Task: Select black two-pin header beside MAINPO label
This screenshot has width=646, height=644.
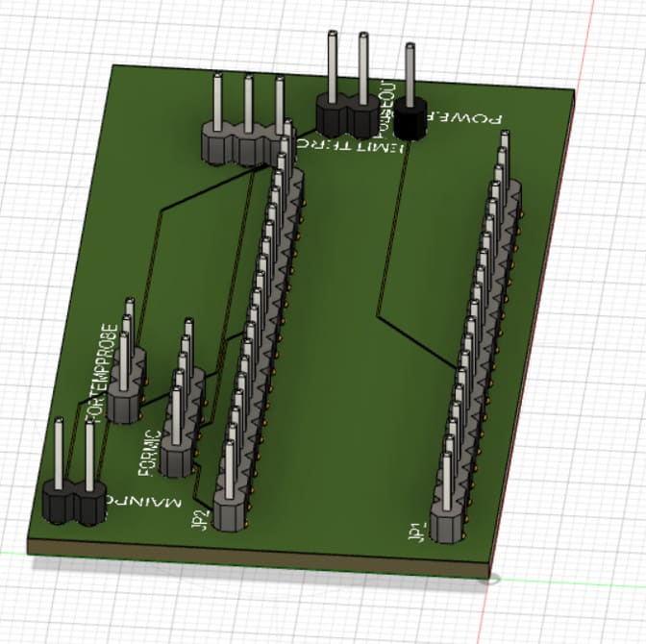Action: 74,472
